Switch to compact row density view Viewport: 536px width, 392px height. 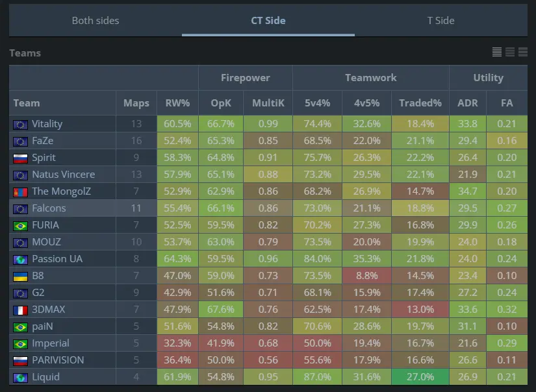coord(497,52)
